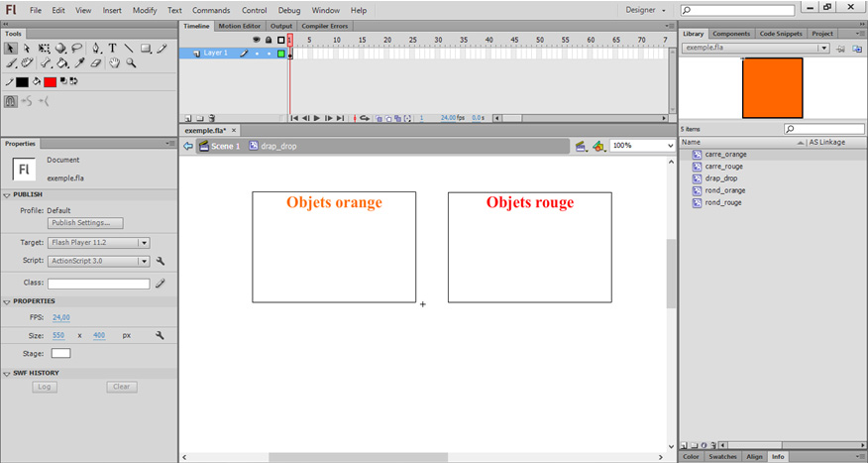Click the Edit Scene clapper icon
Screen dimensions: 868x463
(583, 146)
